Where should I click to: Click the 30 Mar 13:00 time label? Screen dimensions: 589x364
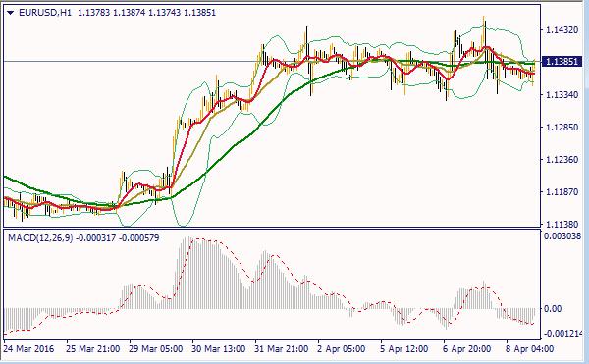tap(219, 349)
